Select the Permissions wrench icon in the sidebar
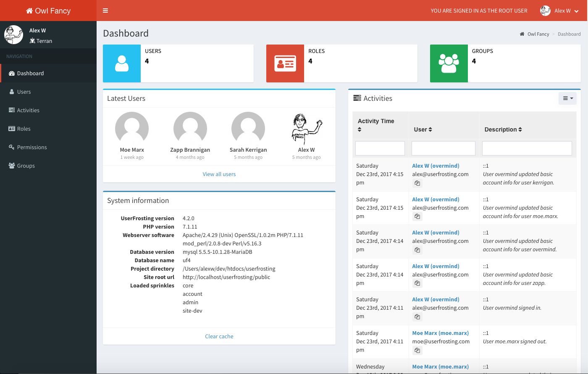The height and width of the screenshot is (374, 588). tap(12, 147)
